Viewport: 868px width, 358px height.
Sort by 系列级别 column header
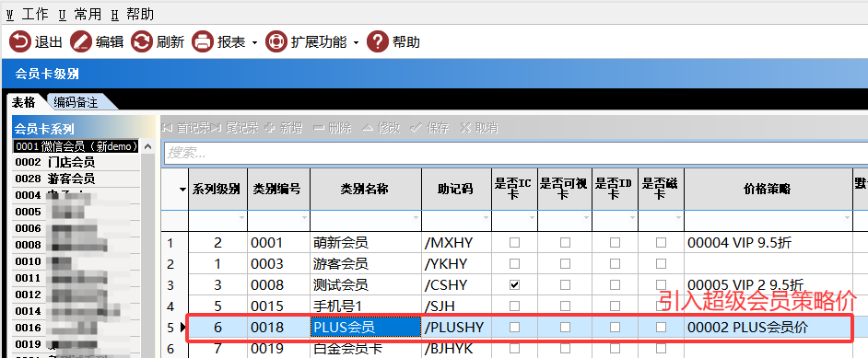[217, 189]
